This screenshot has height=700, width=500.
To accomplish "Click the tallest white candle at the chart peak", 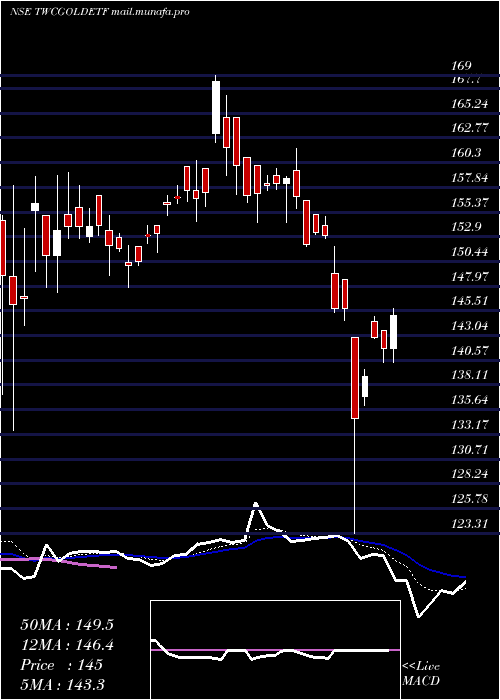I will click(x=216, y=108).
